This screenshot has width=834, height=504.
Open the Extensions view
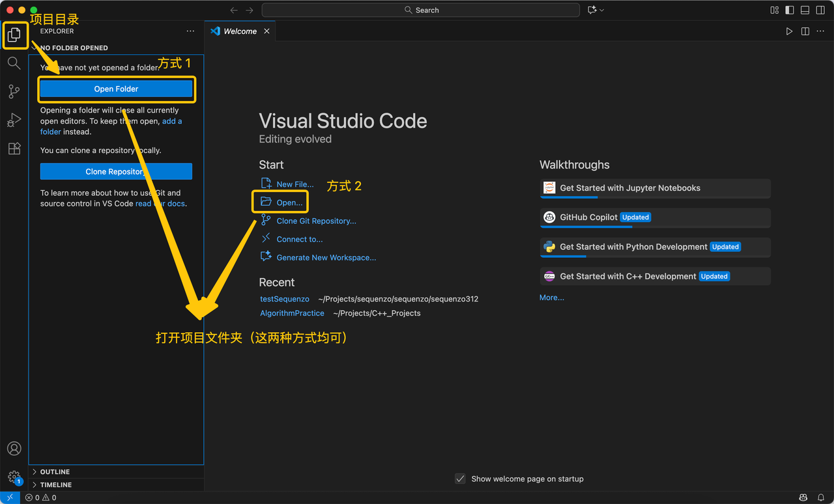(14, 149)
